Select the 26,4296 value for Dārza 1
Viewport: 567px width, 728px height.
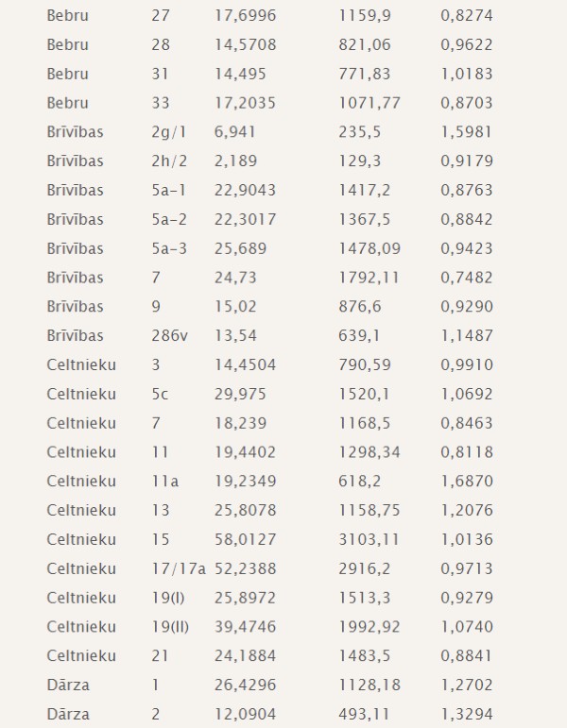coord(245,686)
